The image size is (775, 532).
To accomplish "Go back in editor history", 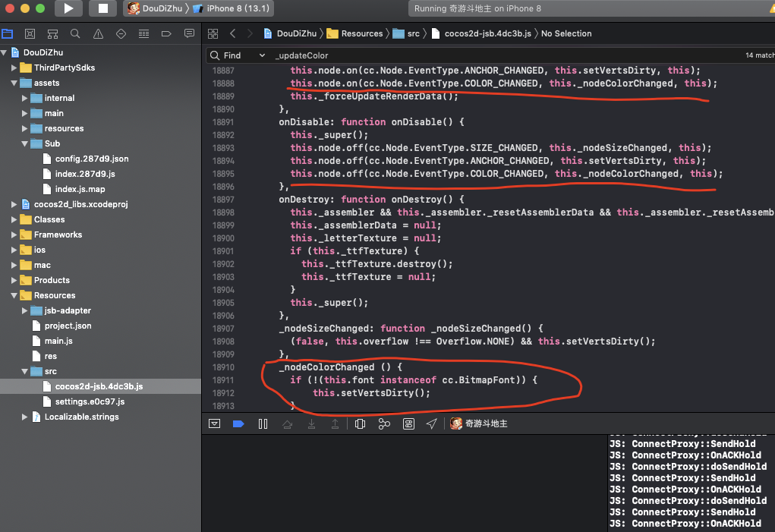I will [x=233, y=33].
